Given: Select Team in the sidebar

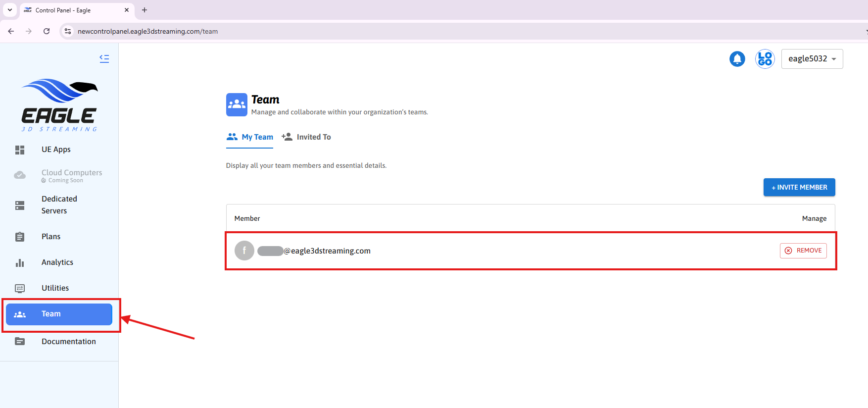Looking at the screenshot, I should tap(59, 314).
